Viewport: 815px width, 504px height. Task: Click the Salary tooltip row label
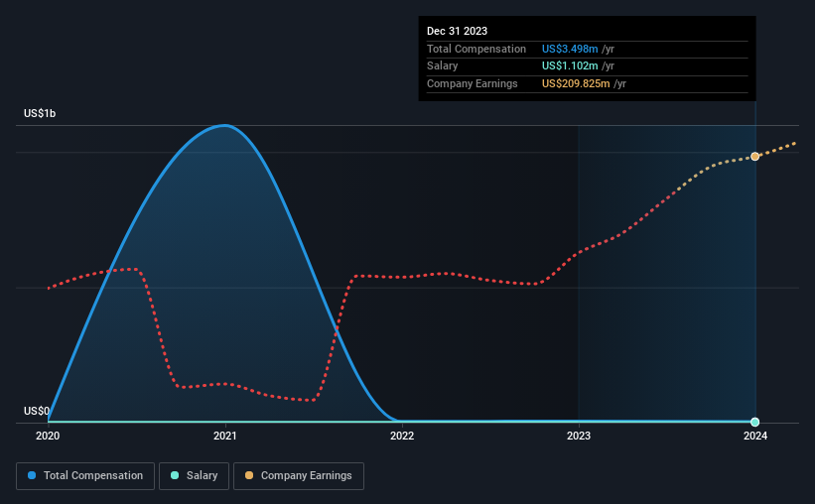click(x=443, y=66)
